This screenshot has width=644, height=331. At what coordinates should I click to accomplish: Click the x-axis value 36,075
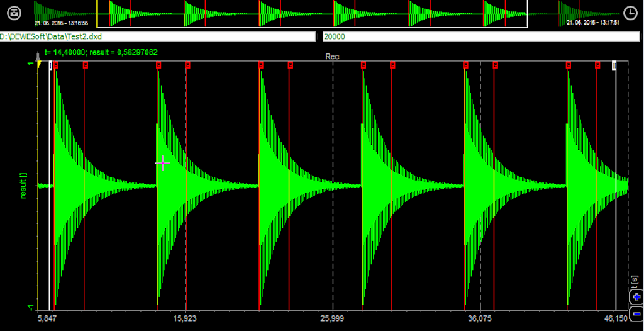tap(481, 318)
